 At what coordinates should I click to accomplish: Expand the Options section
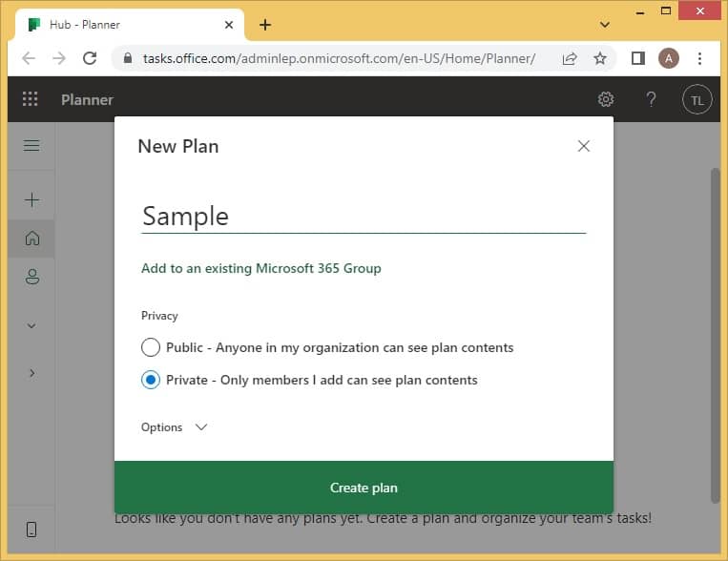(x=174, y=427)
